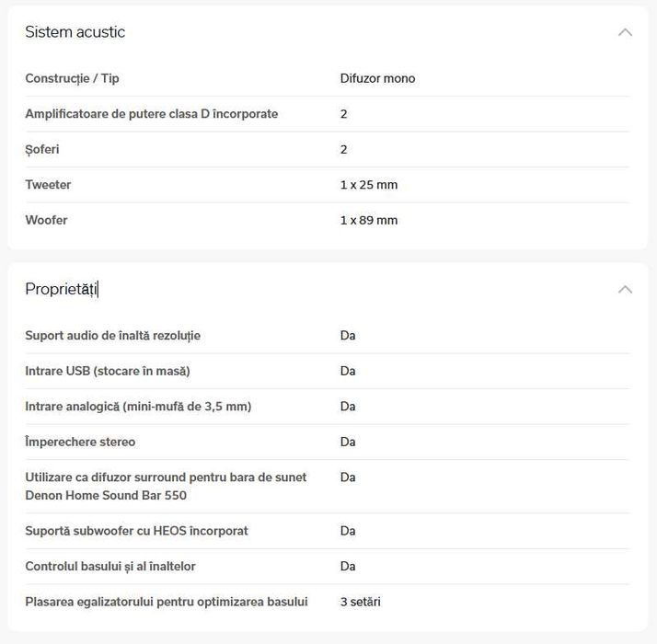Collapse the Proprietăți section chevron
This screenshot has height=644, width=657.
click(x=625, y=289)
